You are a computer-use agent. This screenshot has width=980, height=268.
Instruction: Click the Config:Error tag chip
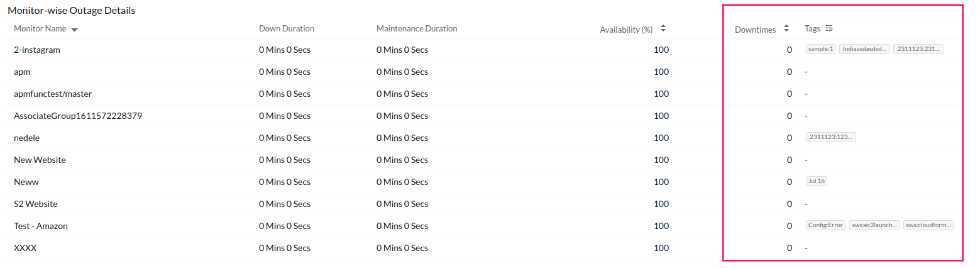tap(825, 225)
